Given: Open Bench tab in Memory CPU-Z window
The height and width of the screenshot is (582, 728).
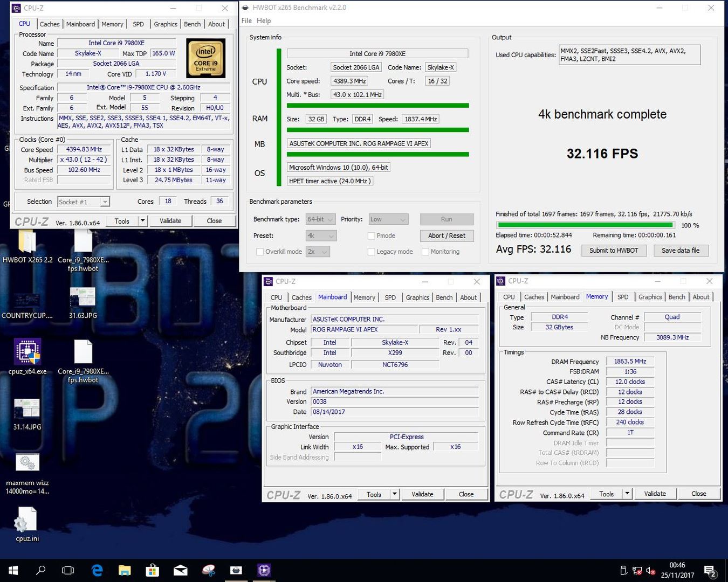Looking at the screenshot, I should (677, 297).
